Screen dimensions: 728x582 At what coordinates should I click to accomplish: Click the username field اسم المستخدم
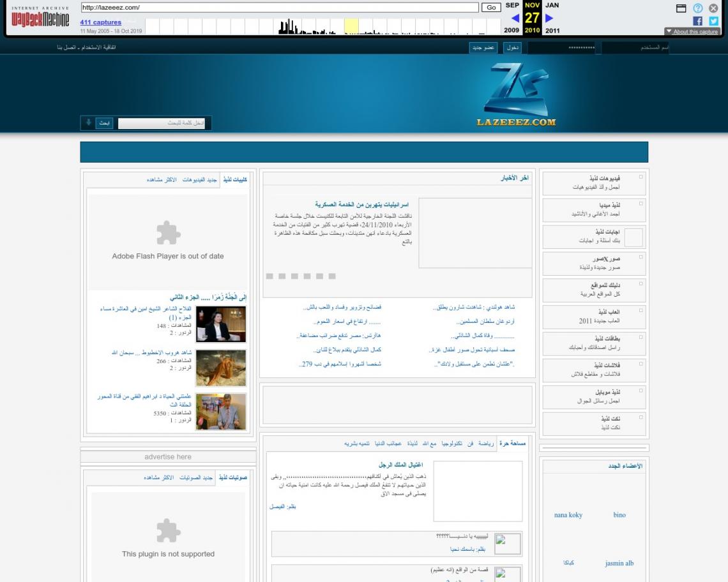(x=635, y=47)
